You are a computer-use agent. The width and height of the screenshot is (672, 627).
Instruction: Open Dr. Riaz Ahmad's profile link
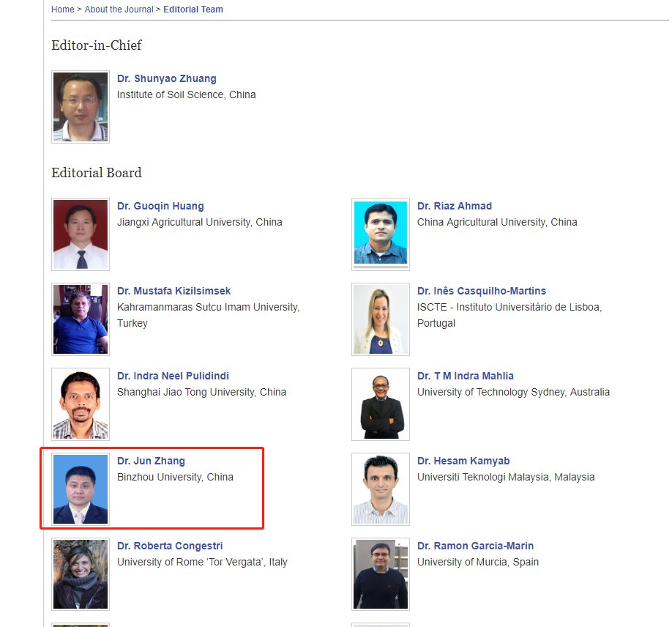click(x=454, y=206)
